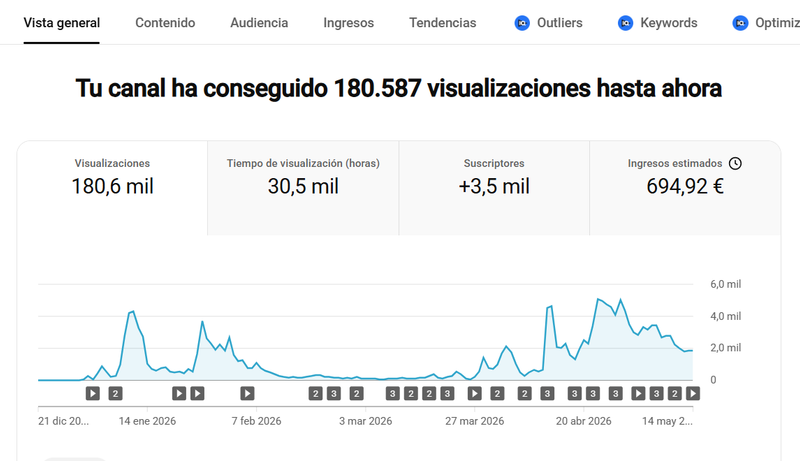Open the play marker nearest 7 feb 2026
The width and height of the screenshot is (800, 461).
pos(247,393)
